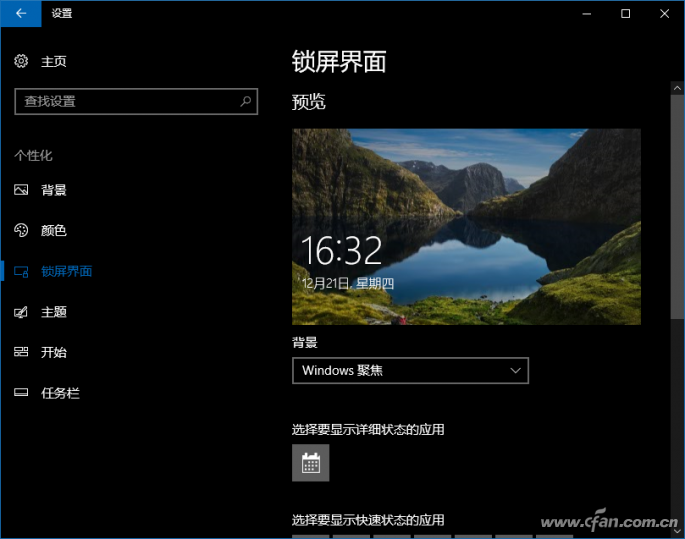Open 颜色 colors settings page
This screenshot has height=539, width=685.
tap(53, 230)
